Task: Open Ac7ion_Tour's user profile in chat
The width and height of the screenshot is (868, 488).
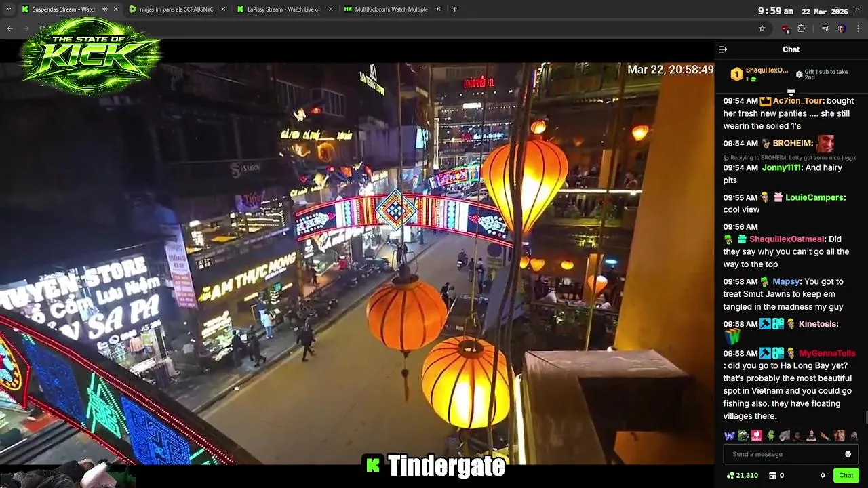Action: (x=799, y=101)
